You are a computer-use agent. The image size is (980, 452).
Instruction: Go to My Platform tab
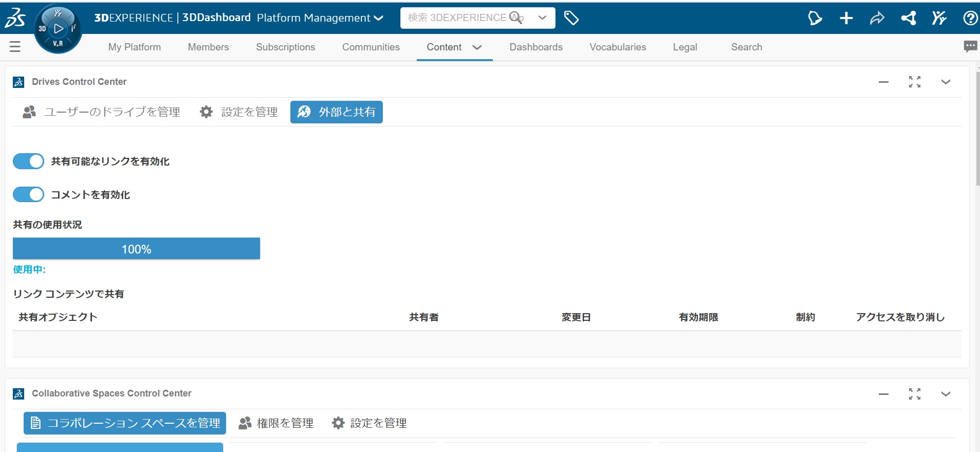pyautogui.click(x=135, y=47)
